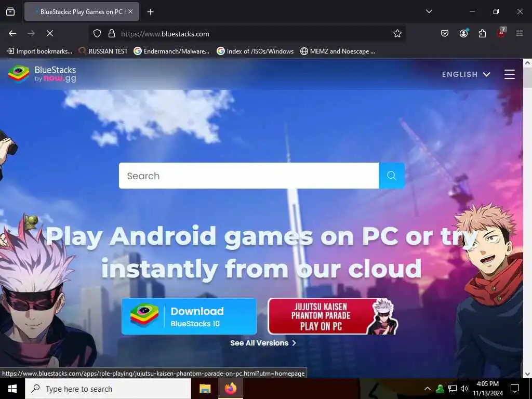Open the Firefox account menu
Screen dimensions: 532x399
463,33
